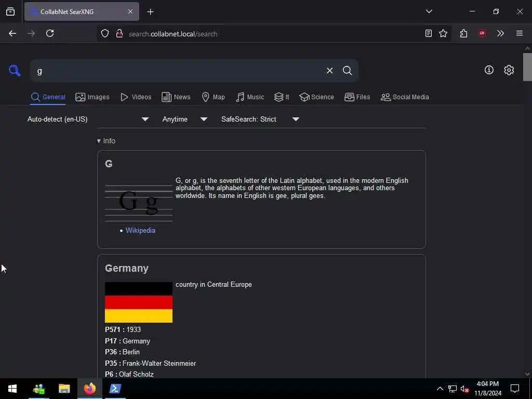The image size is (532, 399).
Task: Open the Anytime time range dropdown
Action: point(184,119)
